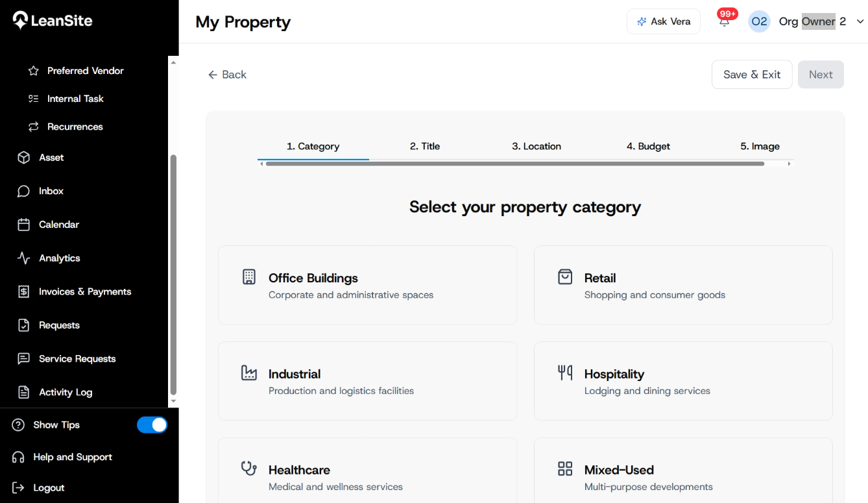Click the horizontal step tabs scrollbar
The height and width of the screenshot is (503, 868).
(515, 164)
